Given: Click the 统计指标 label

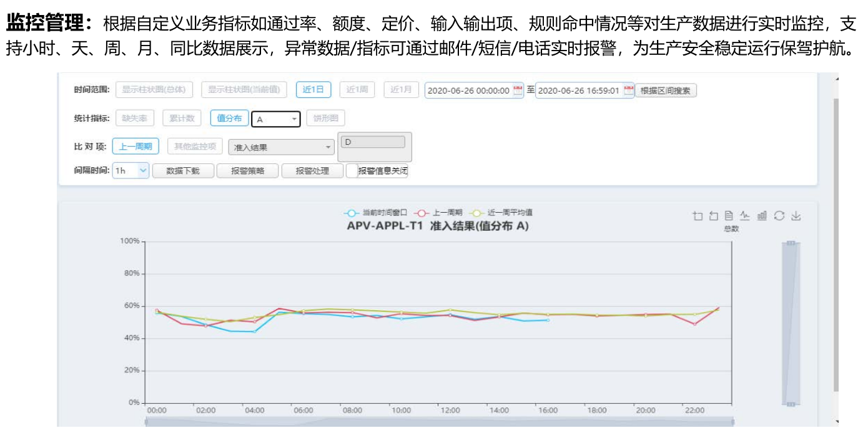Looking at the screenshot, I should click(92, 119).
